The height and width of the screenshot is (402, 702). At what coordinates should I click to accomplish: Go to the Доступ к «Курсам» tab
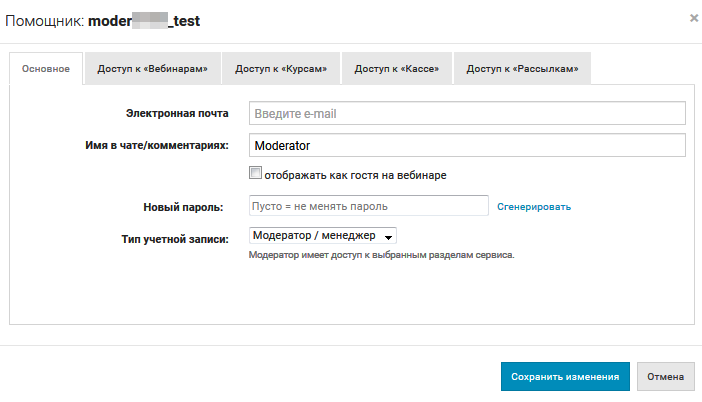pyautogui.click(x=281, y=69)
